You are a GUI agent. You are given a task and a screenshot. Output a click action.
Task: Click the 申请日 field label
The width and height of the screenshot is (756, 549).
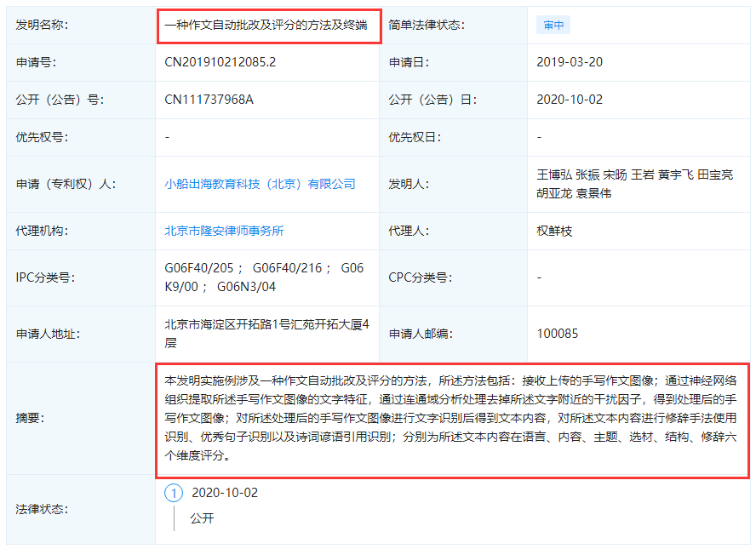pos(409,62)
